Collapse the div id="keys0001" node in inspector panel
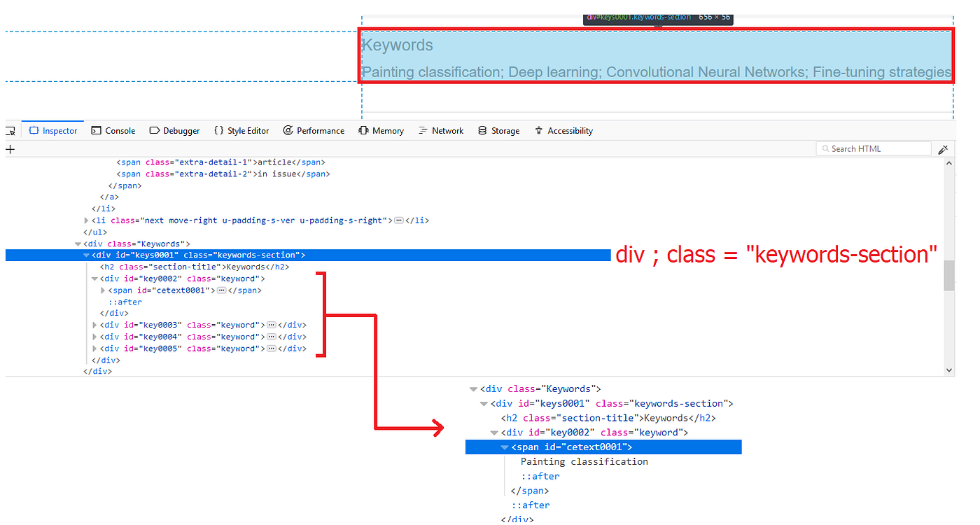The width and height of the screenshot is (980, 525). tap(87, 255)
